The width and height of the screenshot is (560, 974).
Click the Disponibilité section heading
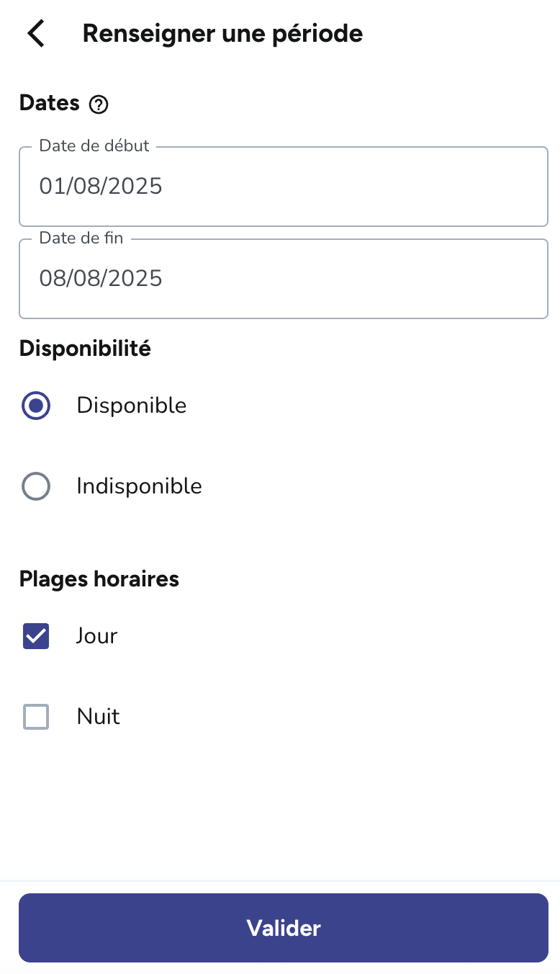[85, 348]
